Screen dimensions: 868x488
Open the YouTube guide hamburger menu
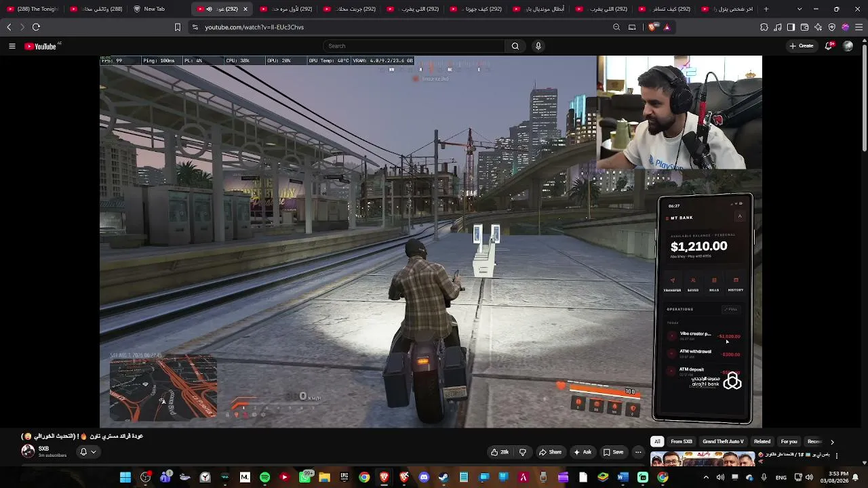point(12,46)
